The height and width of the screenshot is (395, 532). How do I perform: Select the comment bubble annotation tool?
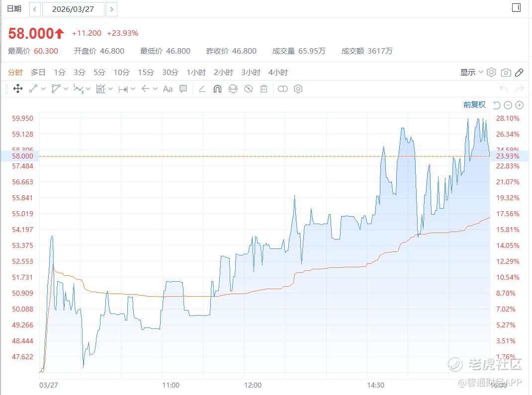183,89
